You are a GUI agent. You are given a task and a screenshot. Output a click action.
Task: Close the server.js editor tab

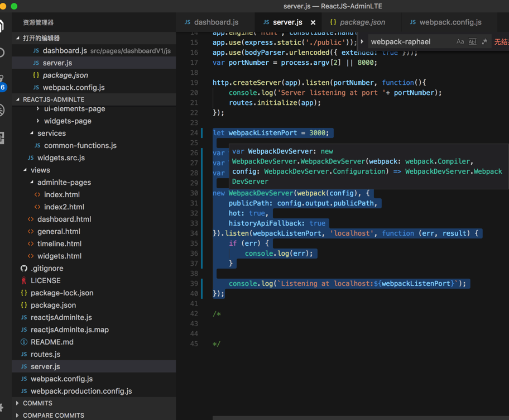click(313, 22)
